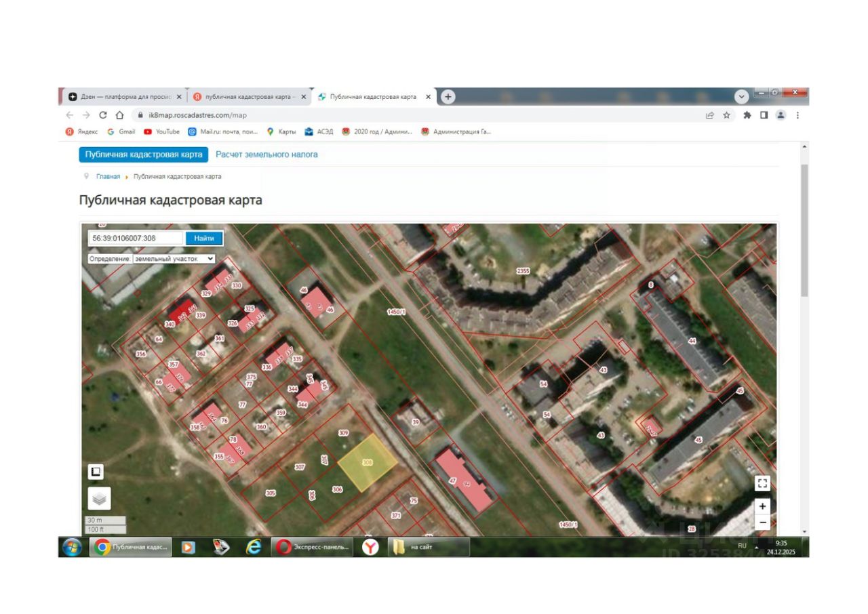Open the Администрация bookmark

pos(456,131)
